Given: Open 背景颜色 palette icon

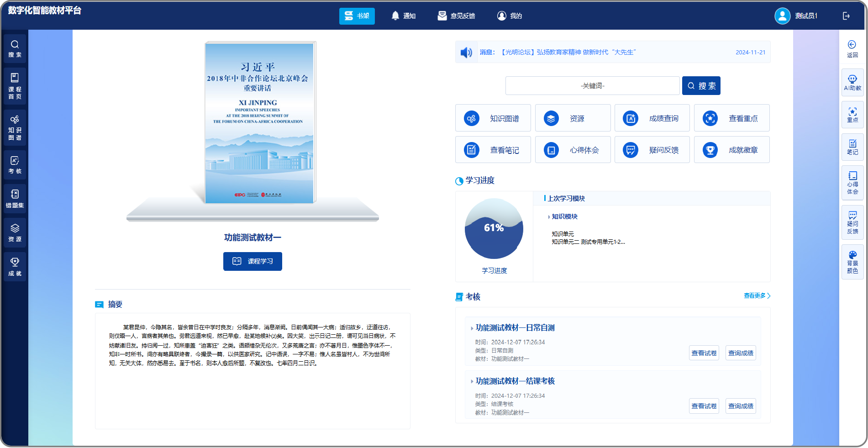Looking at the screenshot, I should tap(852, 262).
